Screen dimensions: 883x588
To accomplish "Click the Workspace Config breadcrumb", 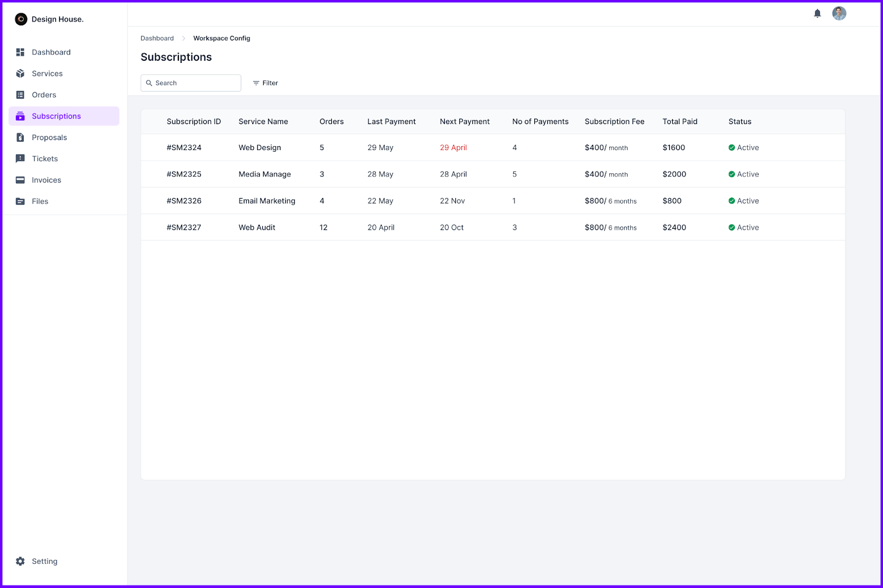I will pyautogui.click(x=221, y=38).
